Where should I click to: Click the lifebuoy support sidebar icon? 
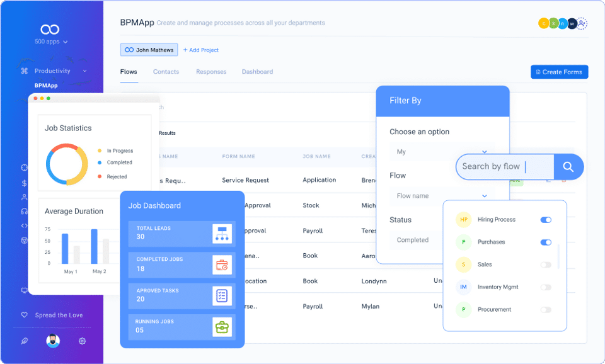point(25,168)
